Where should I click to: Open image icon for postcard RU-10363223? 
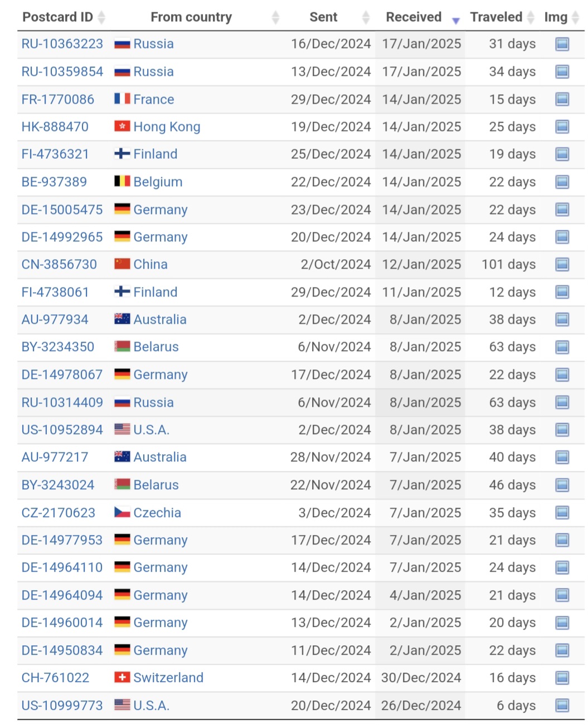coord(562,44)
